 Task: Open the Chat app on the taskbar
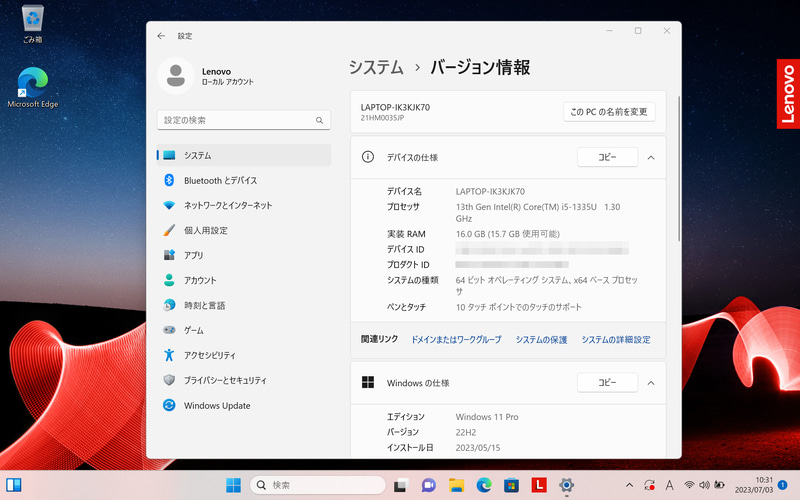pos(429,485)
